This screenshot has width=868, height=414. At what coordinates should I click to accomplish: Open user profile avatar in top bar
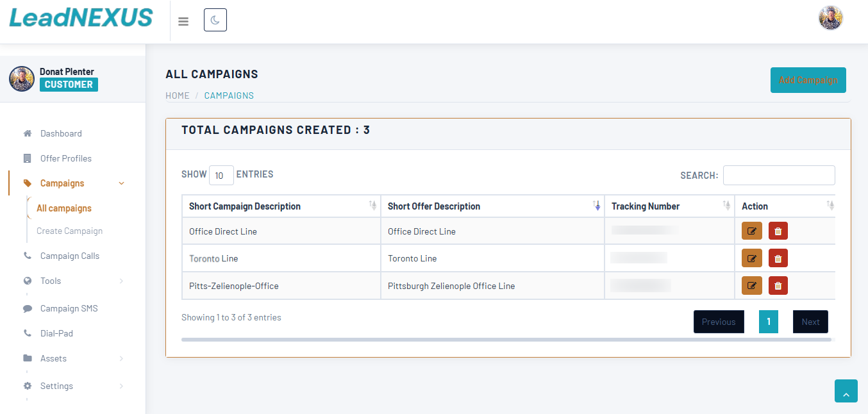830,18
